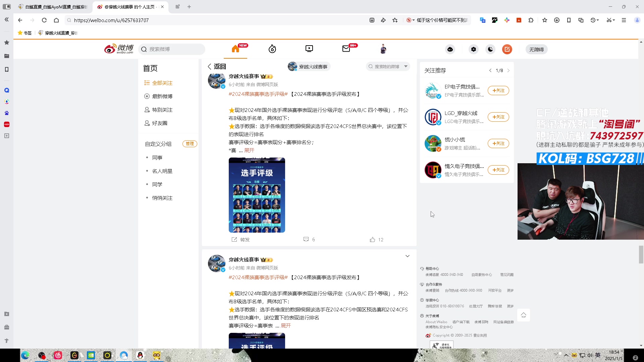Open the 搜索她的微博 scope dropdown
The height and width of the screenshot is (362, 644).
(406, 66)
